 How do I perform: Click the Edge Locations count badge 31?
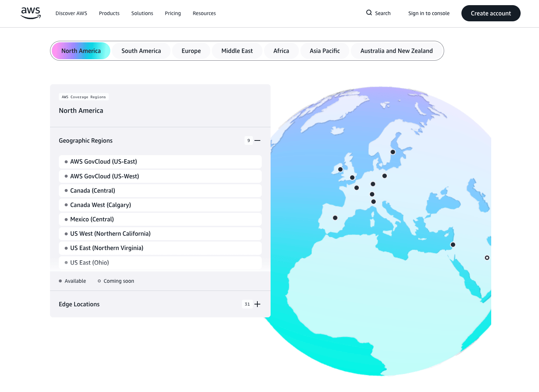(x=247, y=304)
